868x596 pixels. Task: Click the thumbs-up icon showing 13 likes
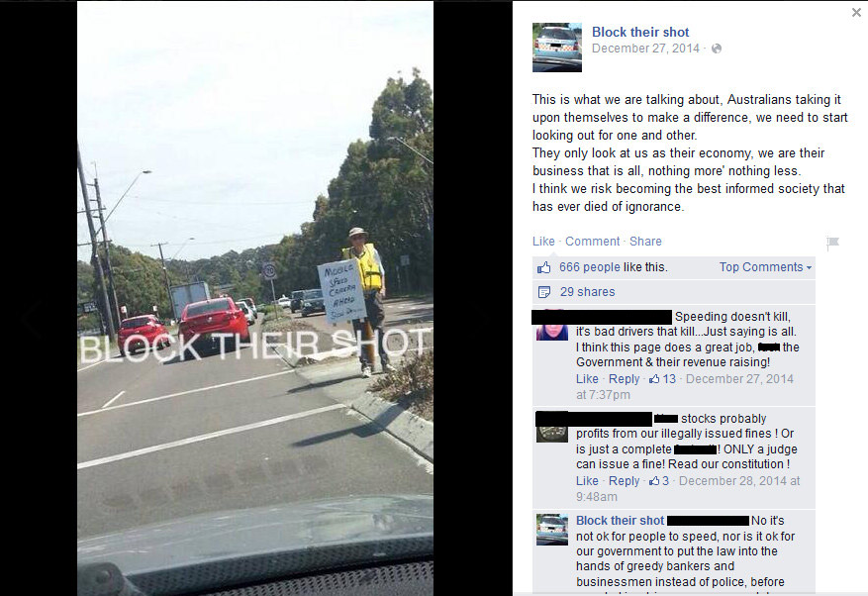[654, 379]
